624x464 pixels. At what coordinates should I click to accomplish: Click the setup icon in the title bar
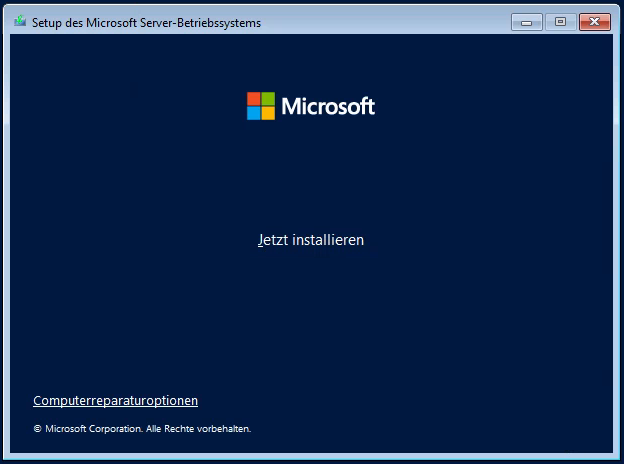coord(20,21)
